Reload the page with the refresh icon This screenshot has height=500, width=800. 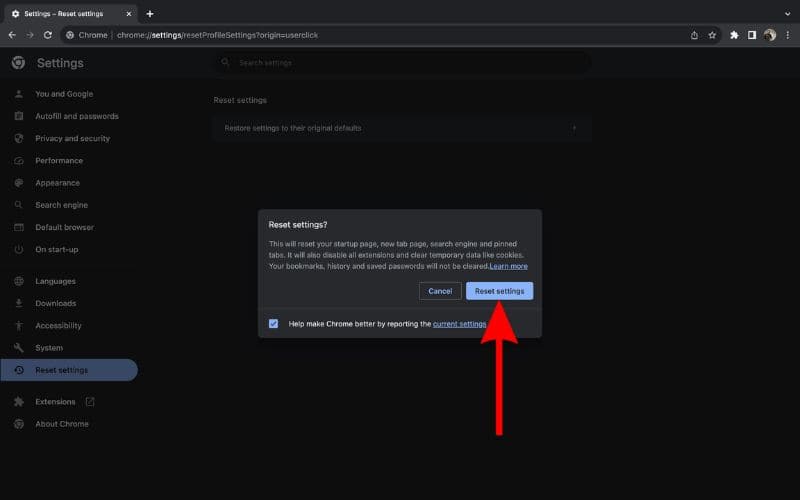pyautogui.click(x=47, y=35)
